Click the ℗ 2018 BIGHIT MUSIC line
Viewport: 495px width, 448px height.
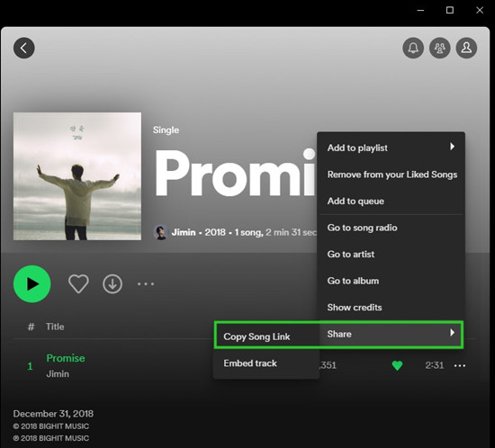(x=51, y=438)
